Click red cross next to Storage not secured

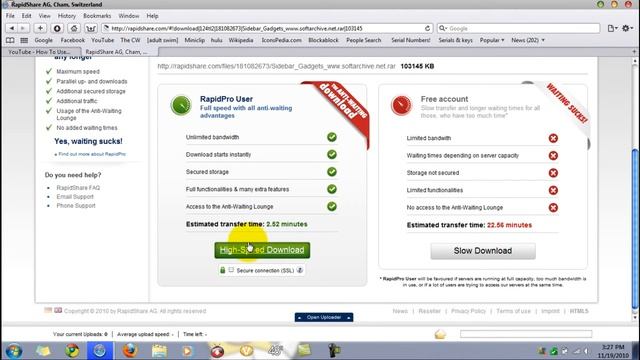tap(553, 173)
